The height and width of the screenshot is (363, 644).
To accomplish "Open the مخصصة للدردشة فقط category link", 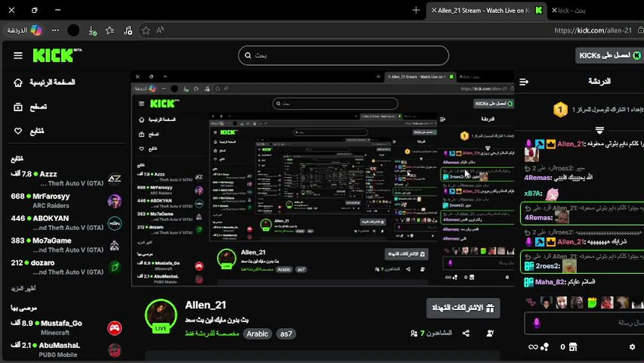I will (x=212, y=334).
